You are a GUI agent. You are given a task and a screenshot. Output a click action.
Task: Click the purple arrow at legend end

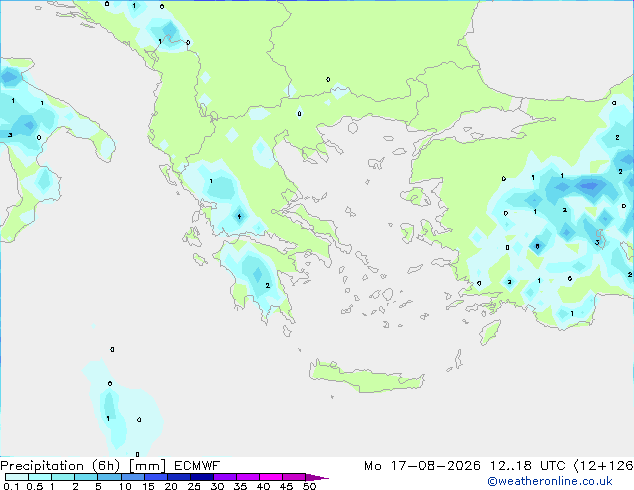coord(317,477)
